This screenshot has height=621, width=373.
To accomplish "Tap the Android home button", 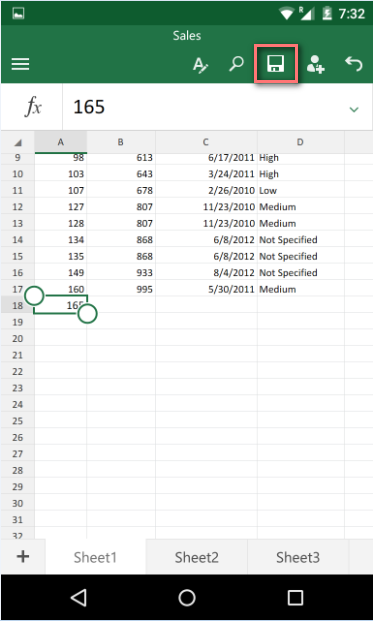I will point(186,598).
